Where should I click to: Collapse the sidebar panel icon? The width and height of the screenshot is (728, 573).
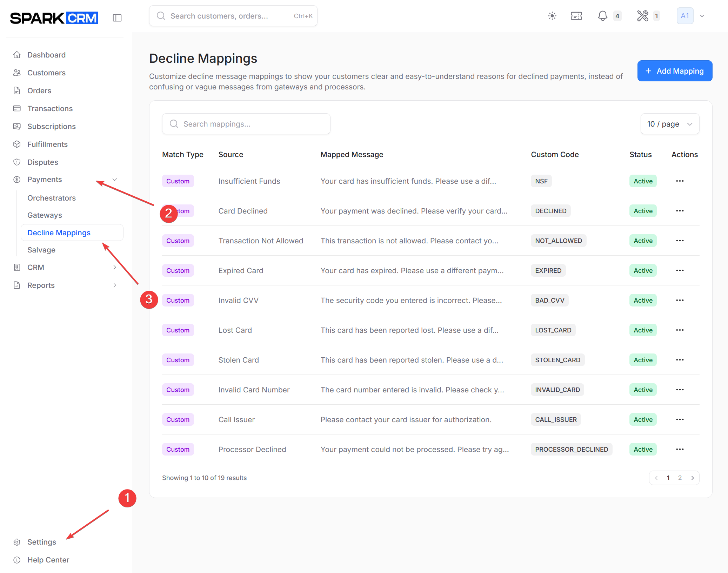click(x=117, y=18)
